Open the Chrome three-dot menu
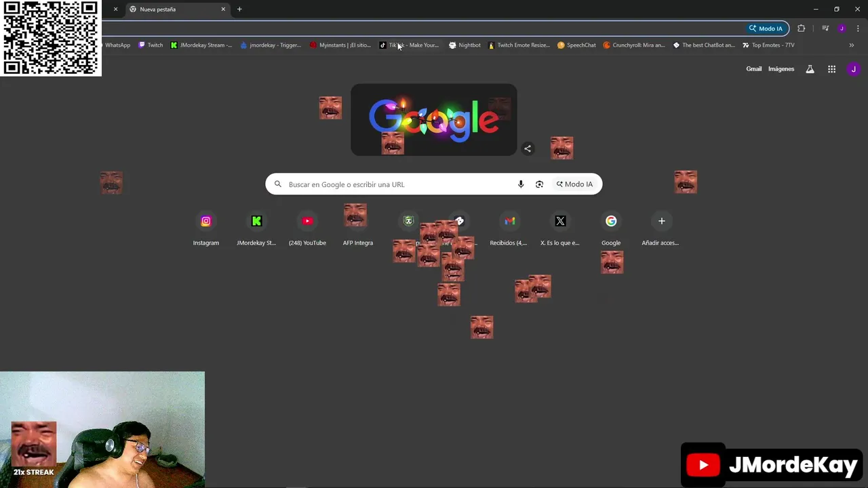The width and height of the screenshot is (868, 488). [x=858, y=28]
